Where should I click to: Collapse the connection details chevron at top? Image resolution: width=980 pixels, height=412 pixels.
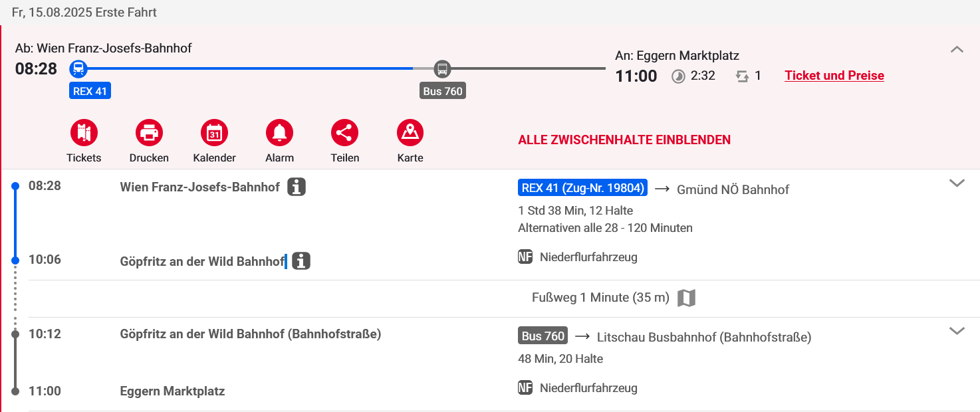tap(957, 49)
